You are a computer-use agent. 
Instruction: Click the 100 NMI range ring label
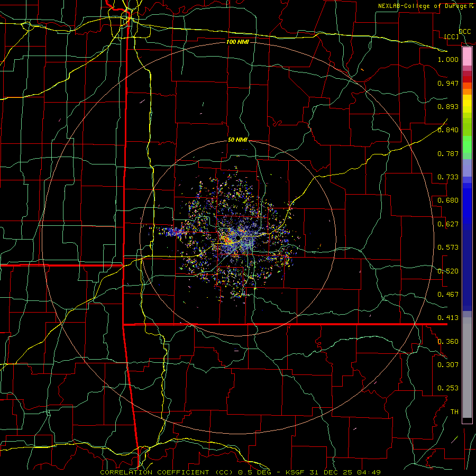tap(237, 42)
